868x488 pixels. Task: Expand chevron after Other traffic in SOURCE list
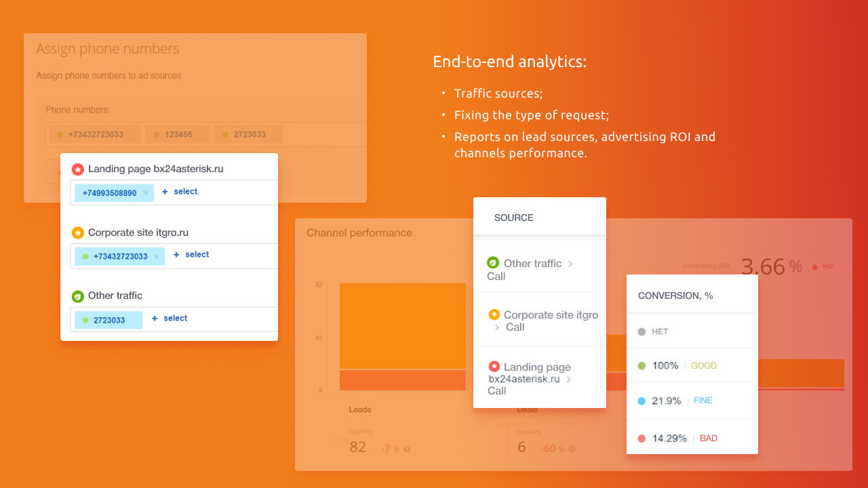pos(570,264)
